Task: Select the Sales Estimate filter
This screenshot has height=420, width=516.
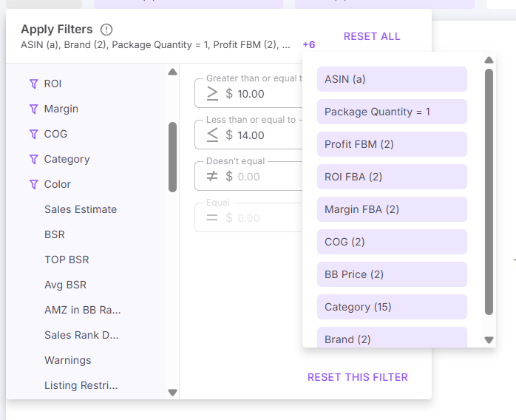Action: (x=81, y=209)
